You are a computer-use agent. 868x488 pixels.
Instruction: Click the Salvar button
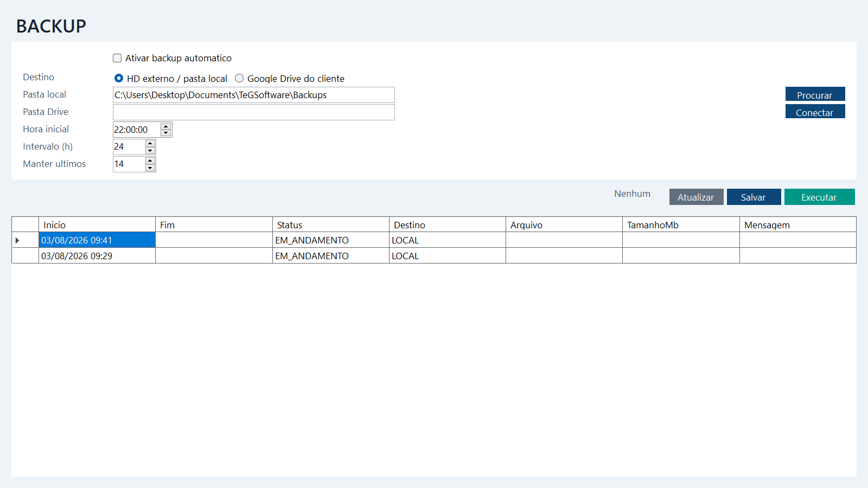(754, 197)
